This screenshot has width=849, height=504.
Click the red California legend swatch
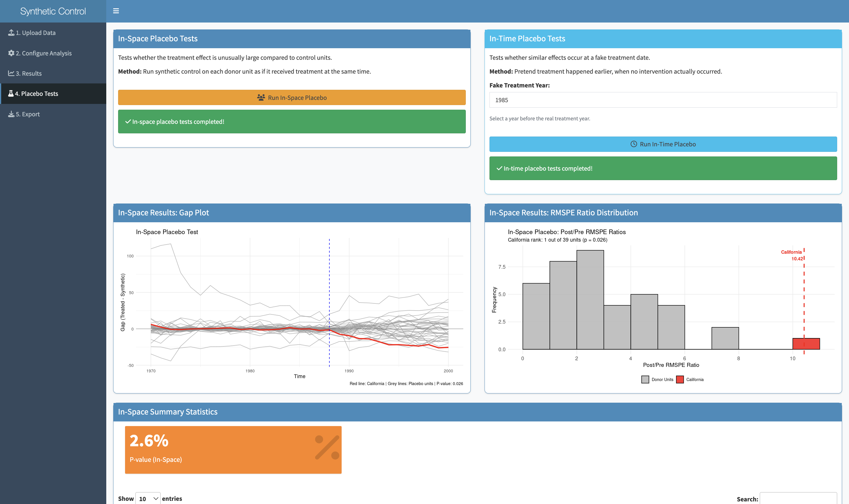pyautogui.click(x=680, y=379)
